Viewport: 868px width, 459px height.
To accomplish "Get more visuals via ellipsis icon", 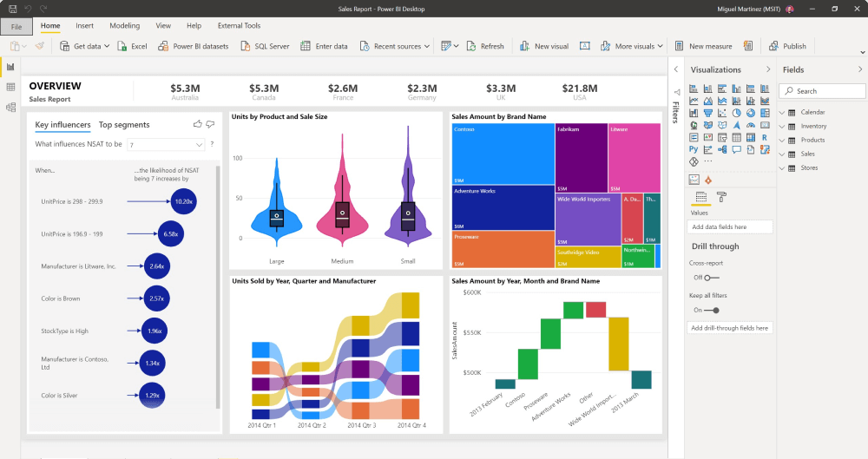I will coord(708,161).
